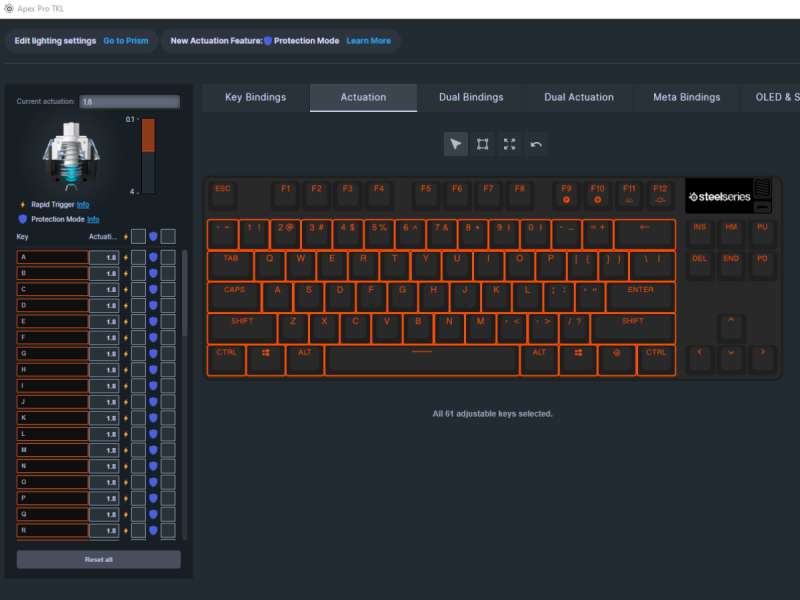Image resolution: width=800 pixels, height=600 pixels.
Task: Click the Key column header
Action: [x=22, y=237]
